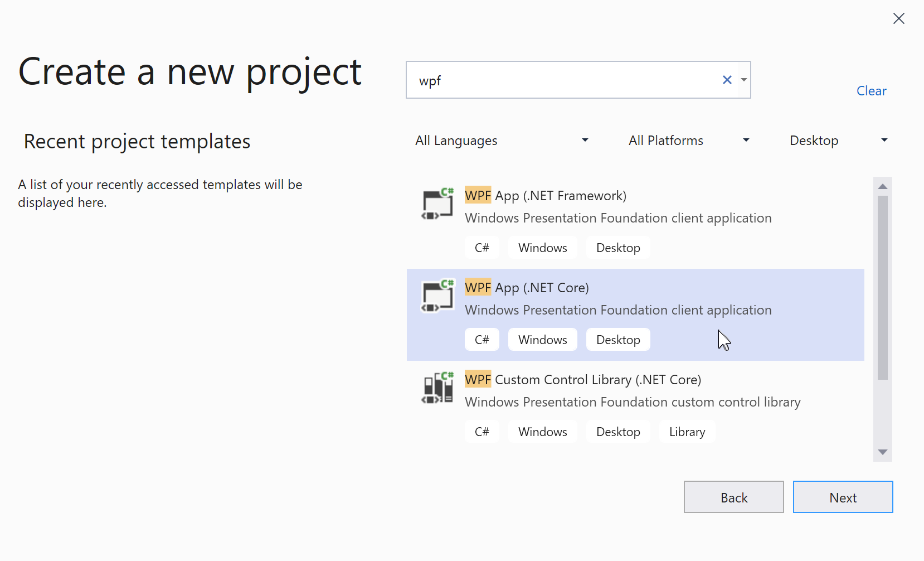Clear search text with the X icon
924x561 pixels.
pos(727,80)
